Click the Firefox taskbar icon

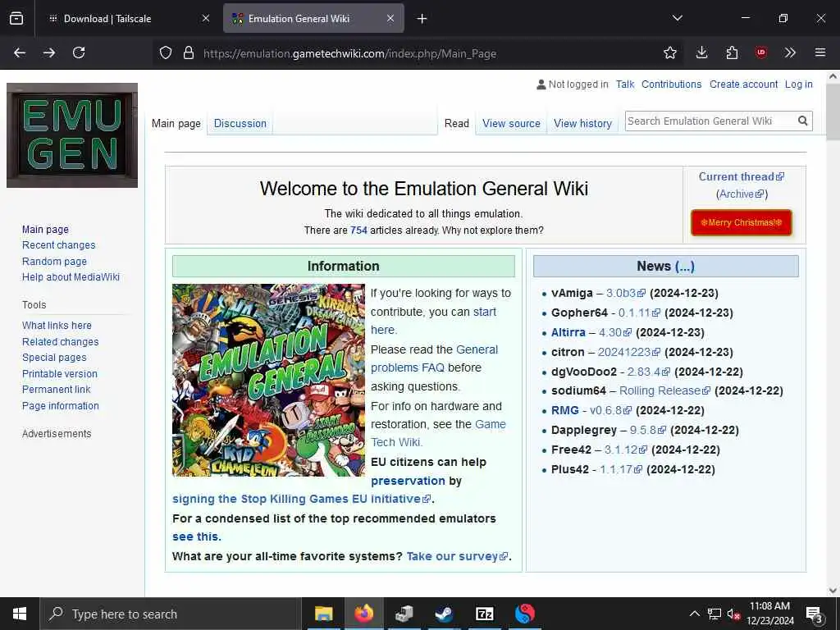click(x=364, y=614)
